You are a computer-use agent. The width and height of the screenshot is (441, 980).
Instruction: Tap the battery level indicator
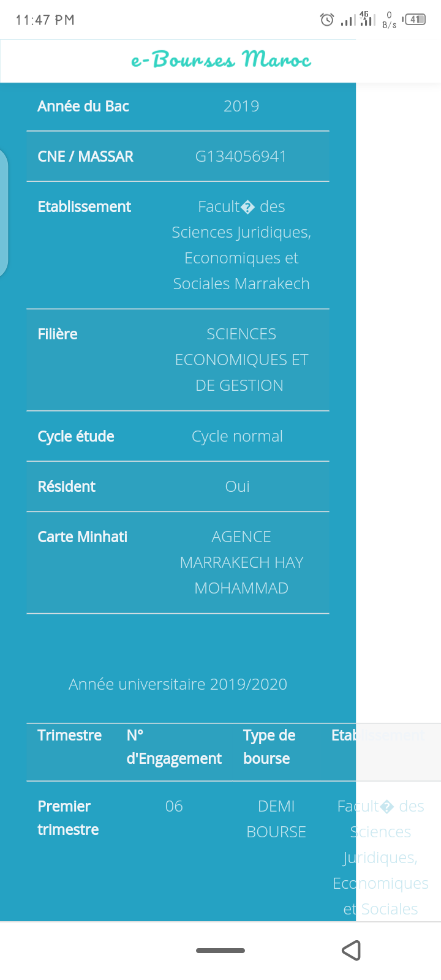(415, 20)
